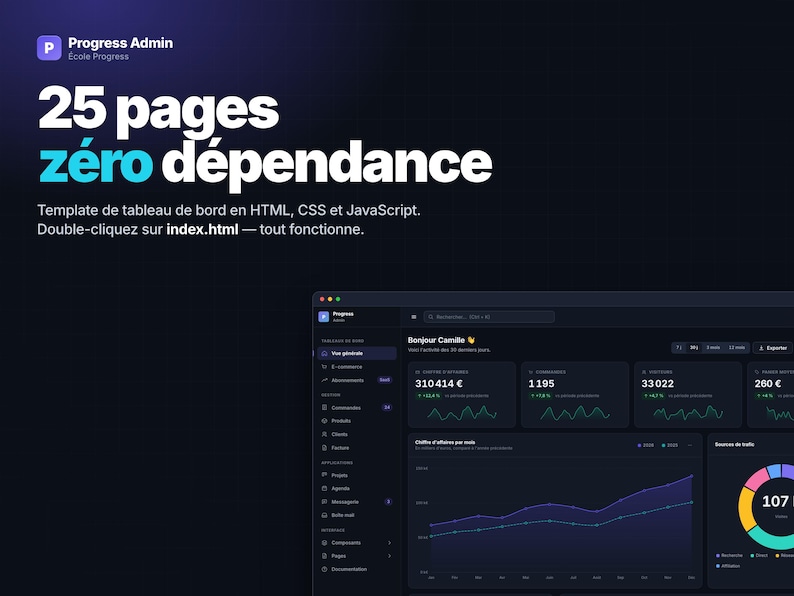The image size is (794, 596).
Task: Click the Boîte mail inbox icon
Action: point(325,515)
